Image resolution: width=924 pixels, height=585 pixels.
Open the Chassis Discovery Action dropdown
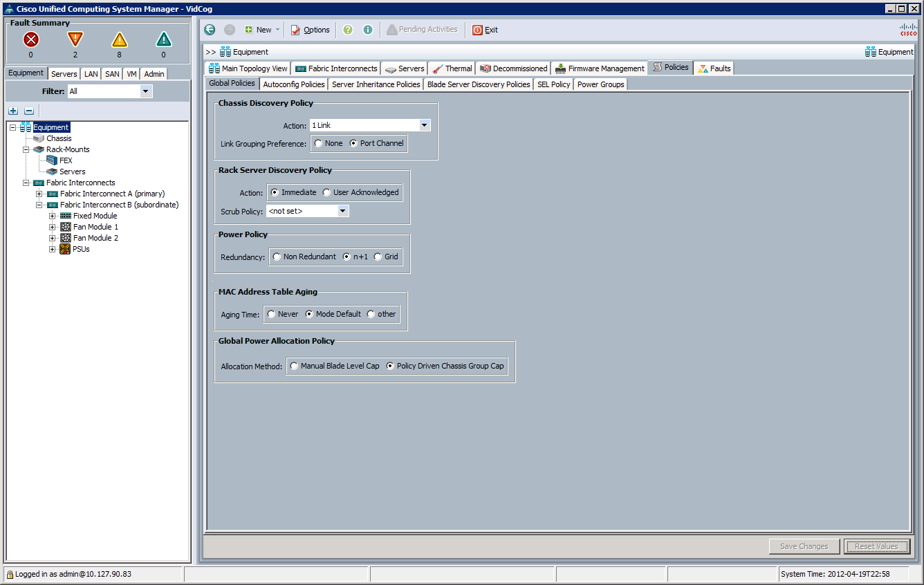[425, 126]
